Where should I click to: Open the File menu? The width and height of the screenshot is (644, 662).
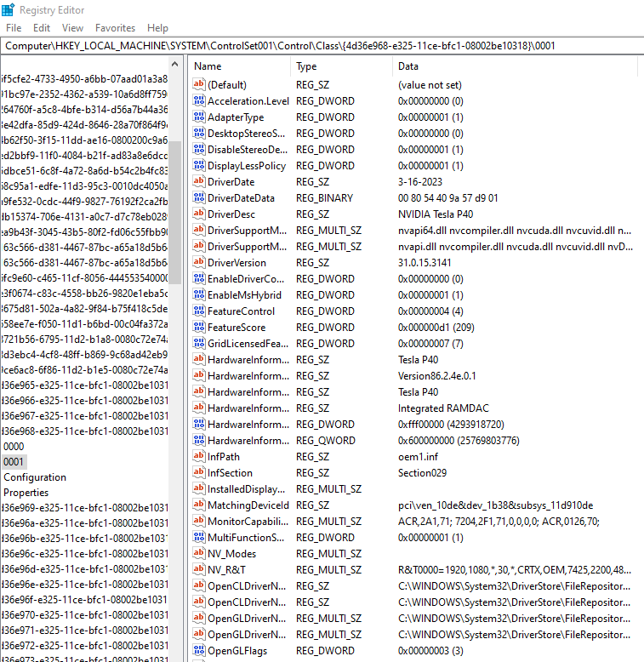14,28
